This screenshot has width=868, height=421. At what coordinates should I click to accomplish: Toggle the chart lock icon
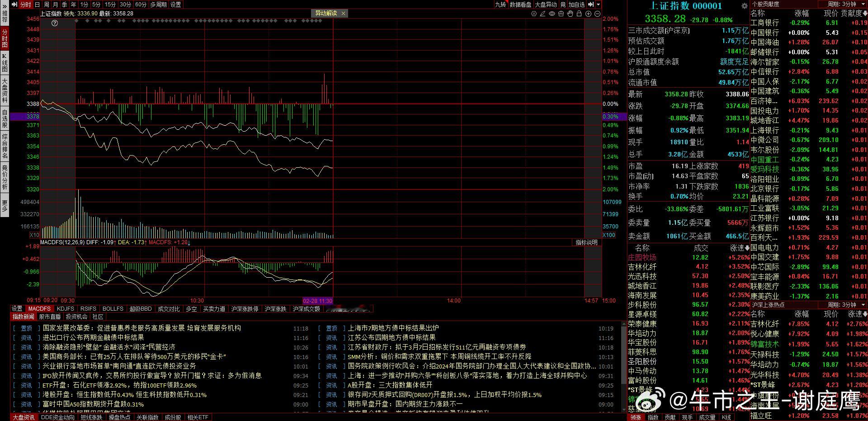click(579, 14)
